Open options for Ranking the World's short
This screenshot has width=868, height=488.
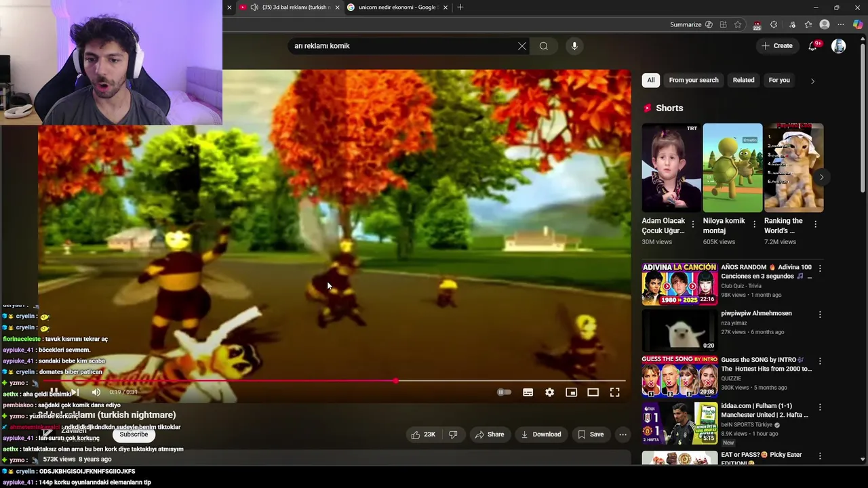click(x=815, y=224)
